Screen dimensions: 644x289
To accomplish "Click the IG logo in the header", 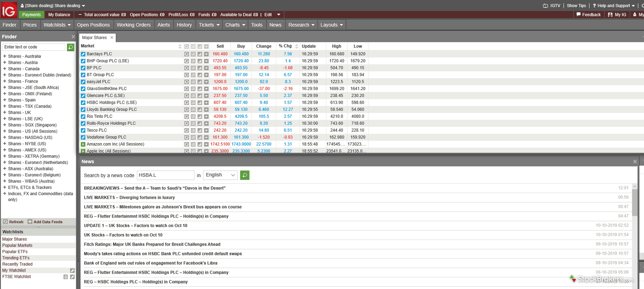I will 9,9.
